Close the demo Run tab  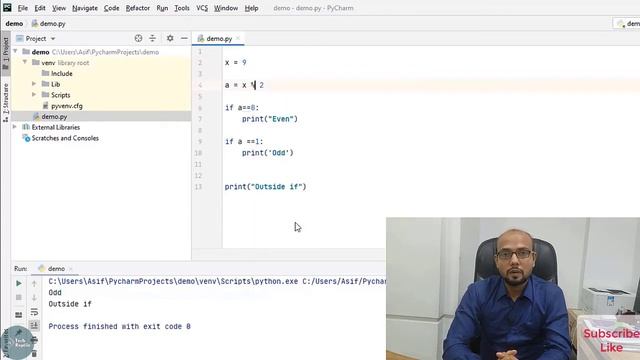71,269
